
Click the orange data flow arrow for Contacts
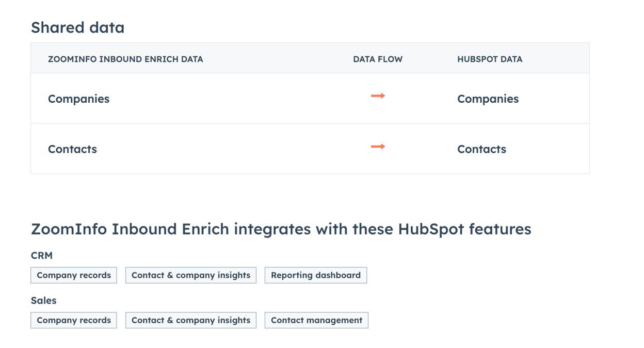point(378,147)
